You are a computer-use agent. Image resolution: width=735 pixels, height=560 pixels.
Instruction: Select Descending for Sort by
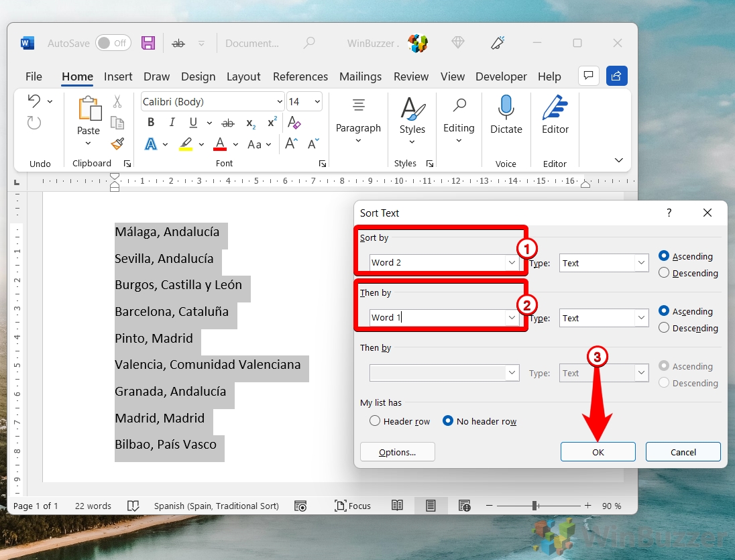[664, 273]
